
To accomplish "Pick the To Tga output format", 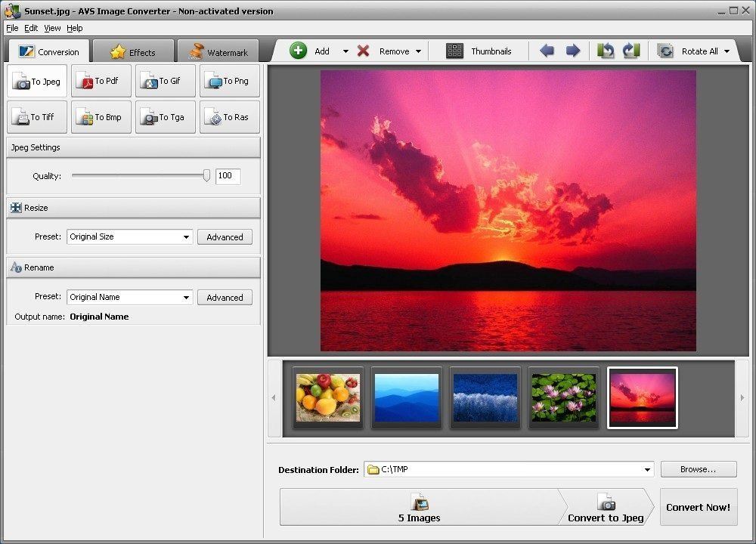I will click(x=165, y=117).
